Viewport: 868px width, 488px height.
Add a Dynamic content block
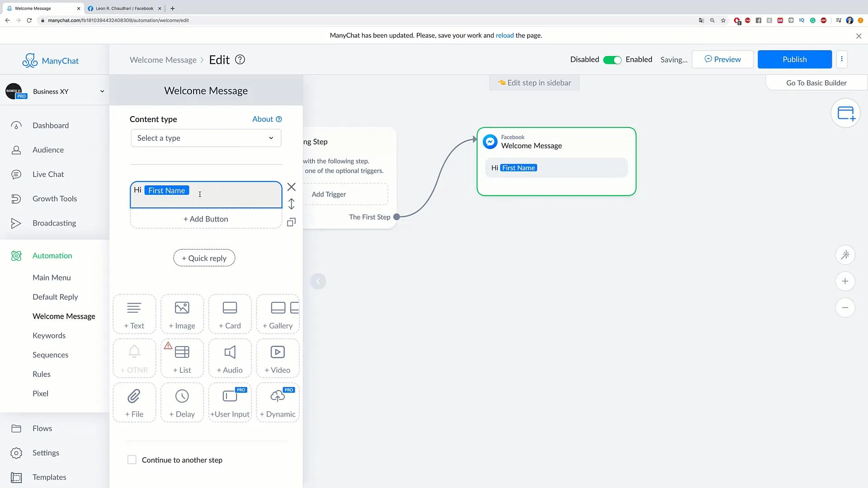(278, 403)
